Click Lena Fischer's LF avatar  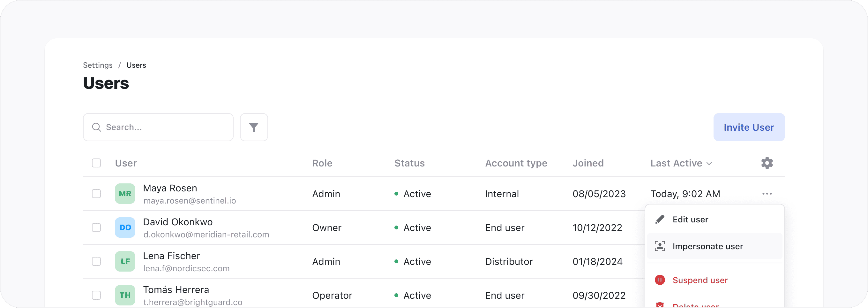125,261
